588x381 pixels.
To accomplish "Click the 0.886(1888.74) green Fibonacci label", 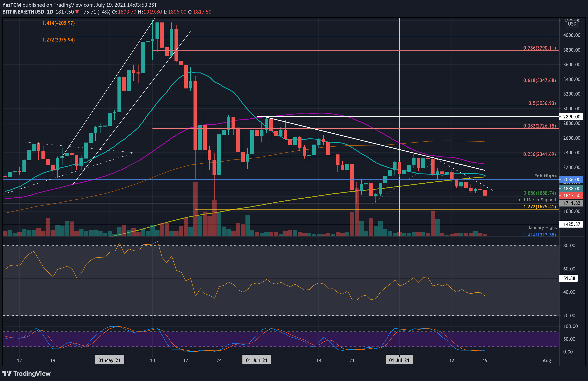I will pyautogui.click(x=540, y=193).
